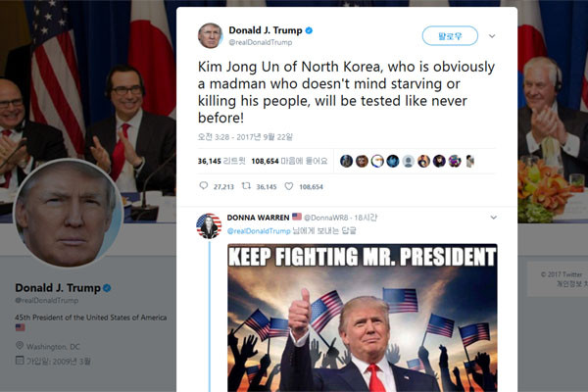Click Donna Warren's flag avatar
The width and height of the screenshot is (588, 392).
click(209, 226)
